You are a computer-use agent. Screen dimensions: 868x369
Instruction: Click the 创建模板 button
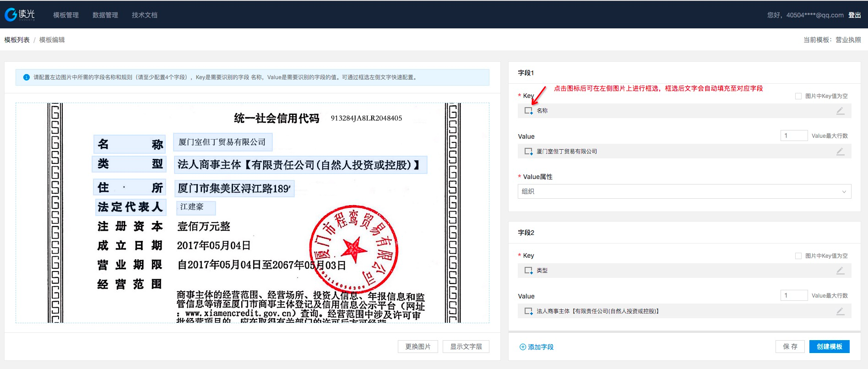click(830, 347)
